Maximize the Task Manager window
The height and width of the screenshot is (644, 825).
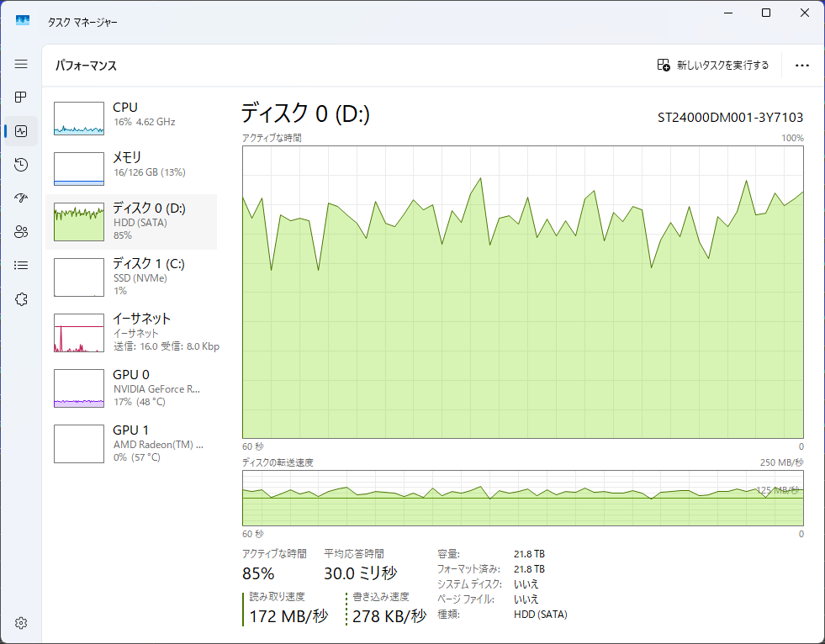point(766,13)
